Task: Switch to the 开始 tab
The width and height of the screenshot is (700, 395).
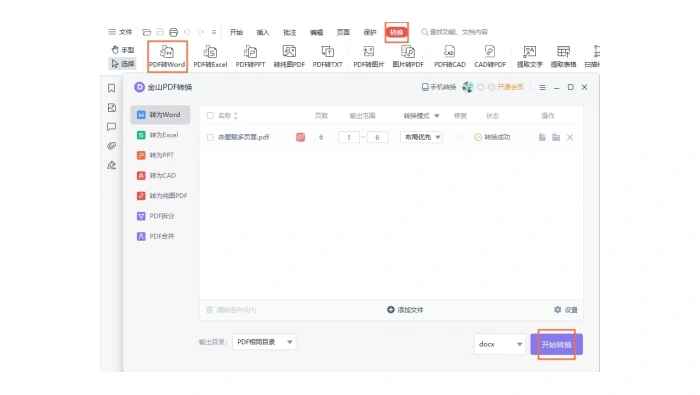Action: click(236, 32)
